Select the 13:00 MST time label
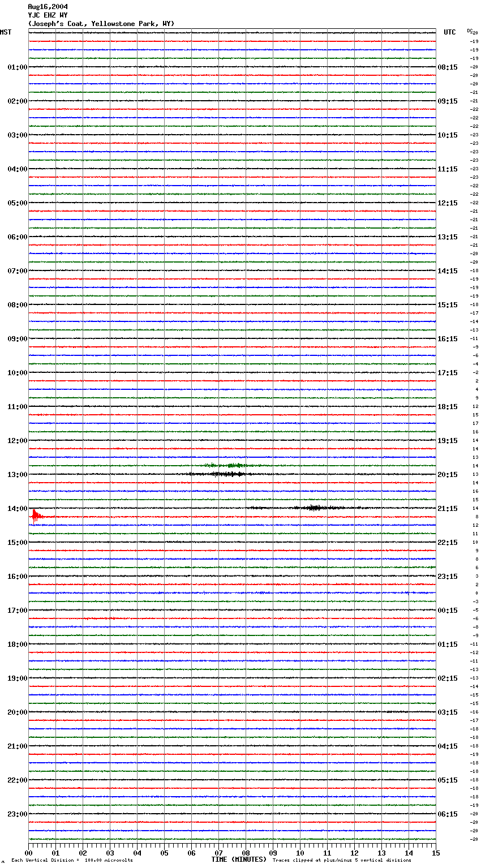 click(x=17, y=475)
